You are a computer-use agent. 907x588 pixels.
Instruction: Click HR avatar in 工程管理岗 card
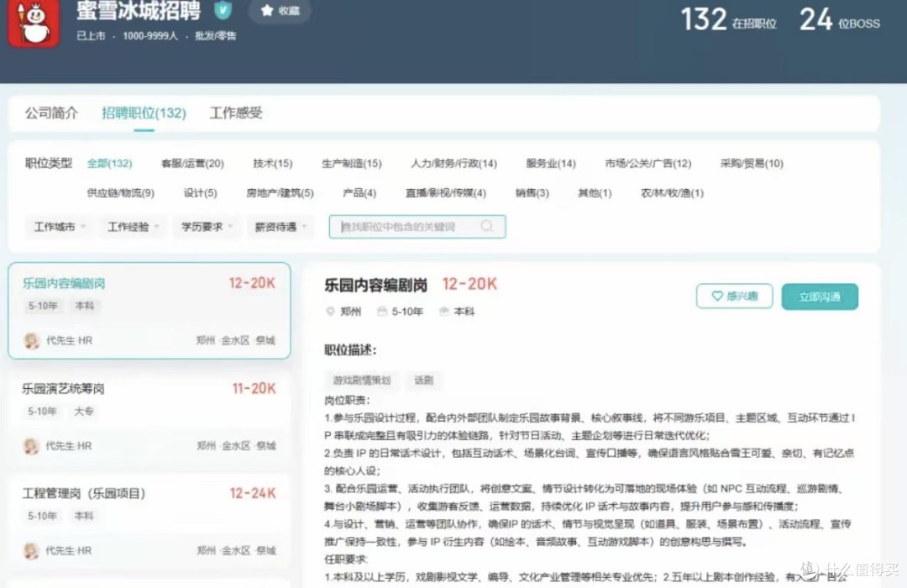point(31,550)
